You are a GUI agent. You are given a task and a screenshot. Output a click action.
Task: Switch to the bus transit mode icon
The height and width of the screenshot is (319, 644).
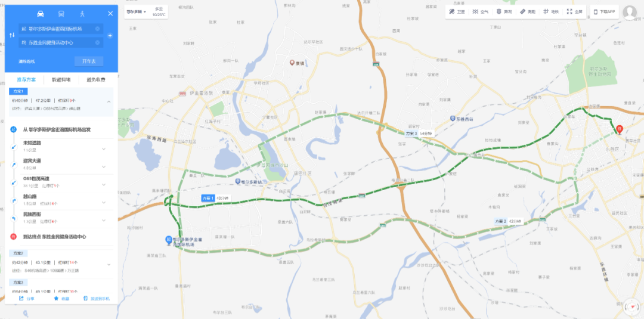(x=61, y=14)
